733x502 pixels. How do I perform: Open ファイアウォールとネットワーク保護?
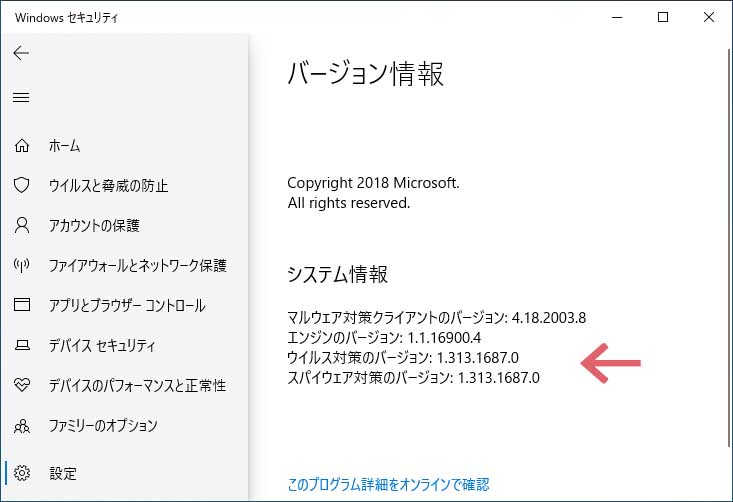point(137,265)
